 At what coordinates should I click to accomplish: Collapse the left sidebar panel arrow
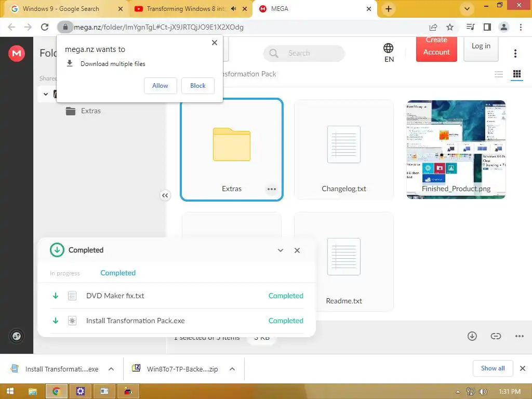165,195
